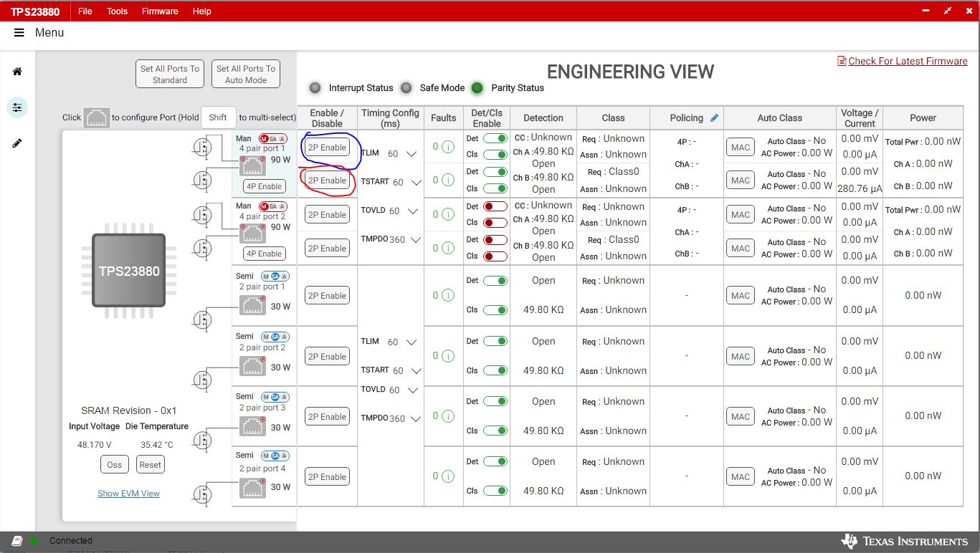This screenshot has height=553, width=980.
Task: Select M mode badge on 4 pair port 1
Action: pyautogui.click(x=264, y=138)
